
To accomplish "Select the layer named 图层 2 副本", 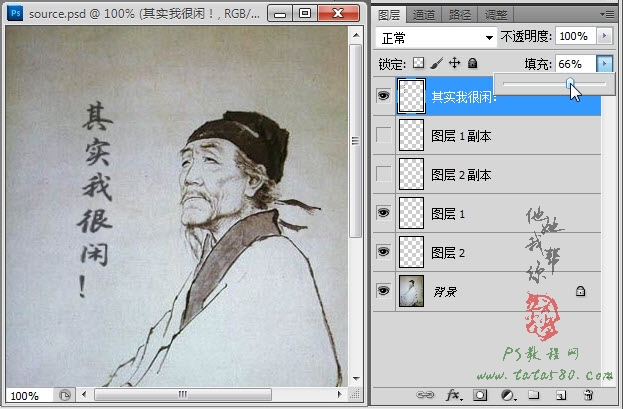I will pos(487,174).
